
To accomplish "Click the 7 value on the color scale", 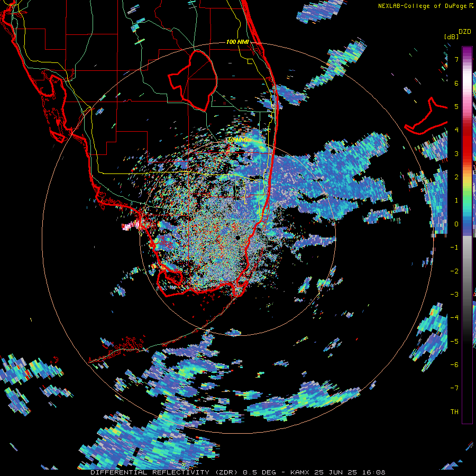I will (456, 59).
